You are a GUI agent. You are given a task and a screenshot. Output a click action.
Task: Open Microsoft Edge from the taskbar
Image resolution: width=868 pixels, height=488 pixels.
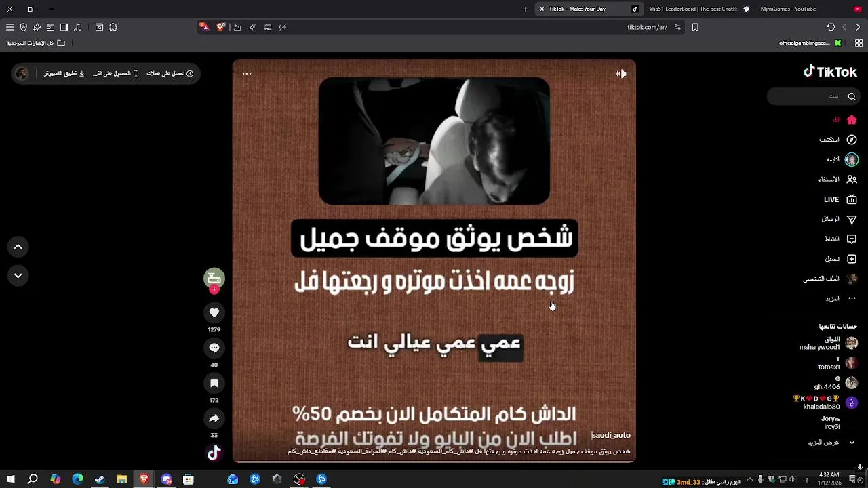point(77,479)
